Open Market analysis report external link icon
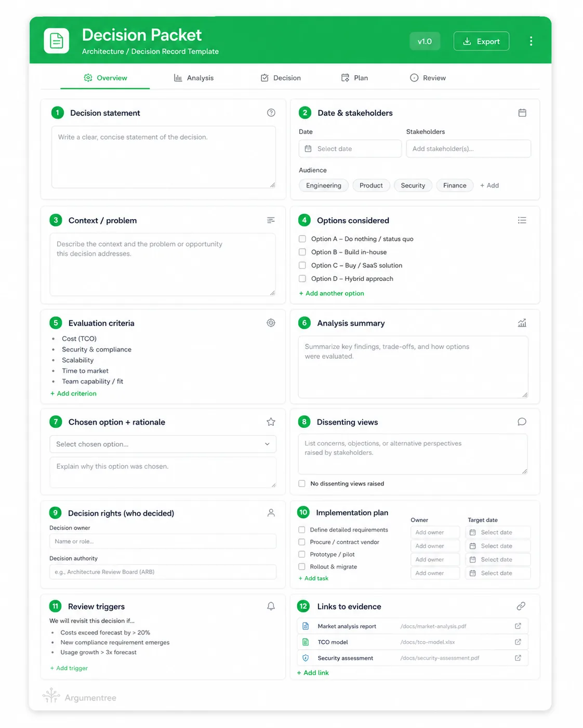 pos(518,626)
